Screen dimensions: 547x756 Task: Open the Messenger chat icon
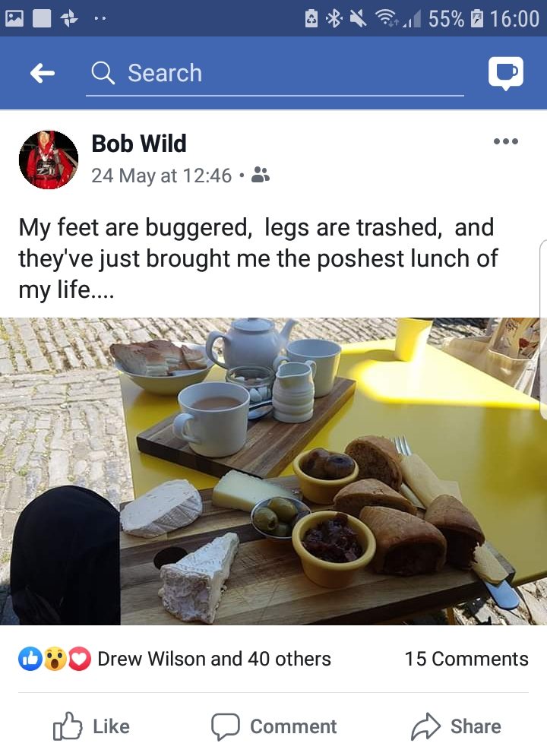505,73
